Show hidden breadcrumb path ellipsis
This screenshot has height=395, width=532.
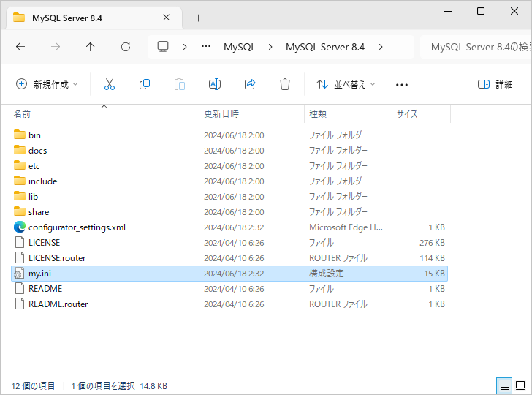[x=206, y=47]
